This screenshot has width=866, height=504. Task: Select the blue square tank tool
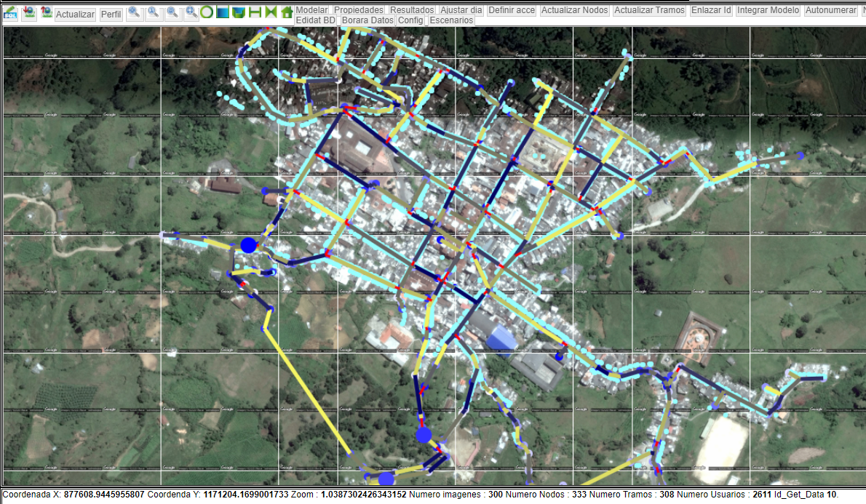(223, 12)
